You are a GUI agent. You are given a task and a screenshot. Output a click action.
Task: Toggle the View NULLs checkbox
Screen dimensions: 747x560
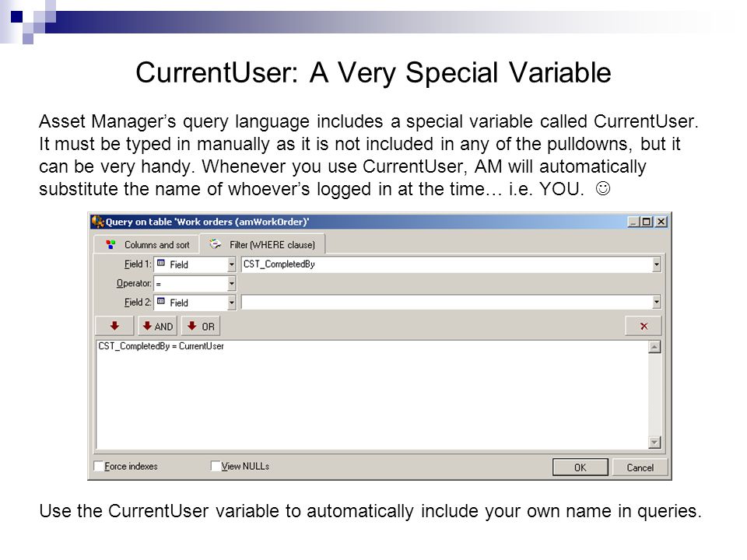coord(216,466)
